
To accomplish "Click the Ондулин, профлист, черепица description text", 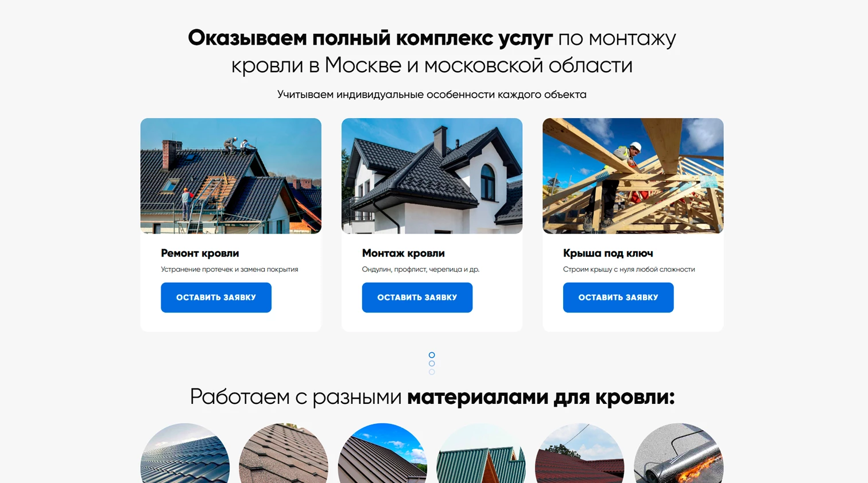I will pos(420,269).
